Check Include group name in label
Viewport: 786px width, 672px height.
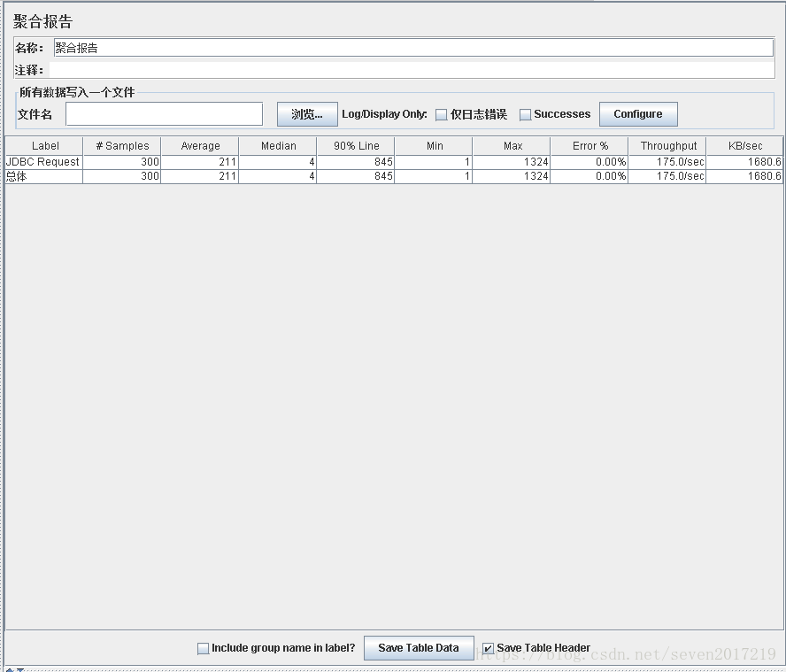203,648
